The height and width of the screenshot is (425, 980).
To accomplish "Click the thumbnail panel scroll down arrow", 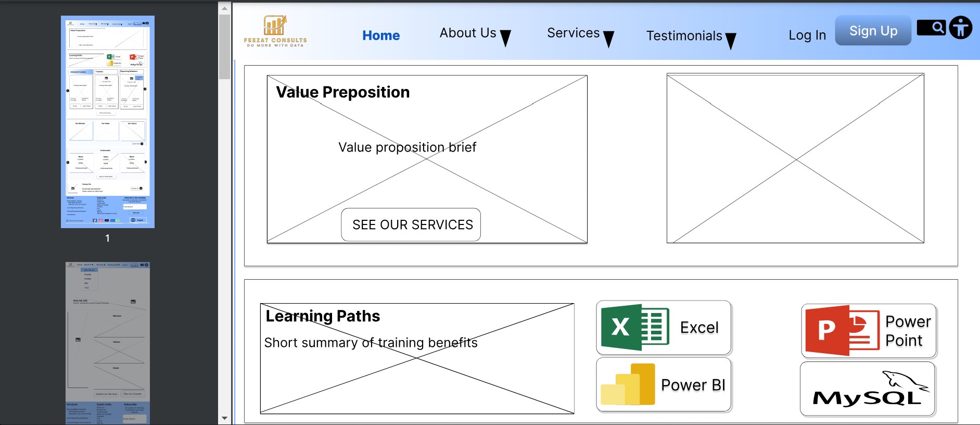I will [224, 418].
